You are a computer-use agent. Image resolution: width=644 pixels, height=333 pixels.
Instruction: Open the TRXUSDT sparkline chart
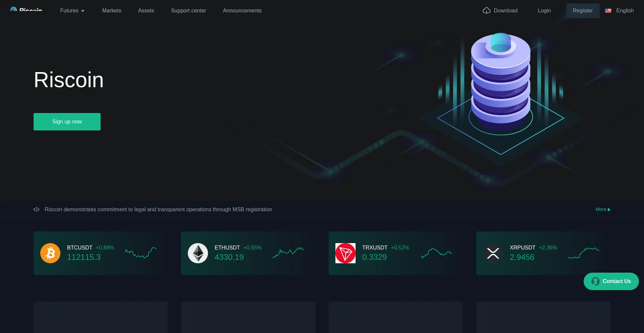point(436,253)
